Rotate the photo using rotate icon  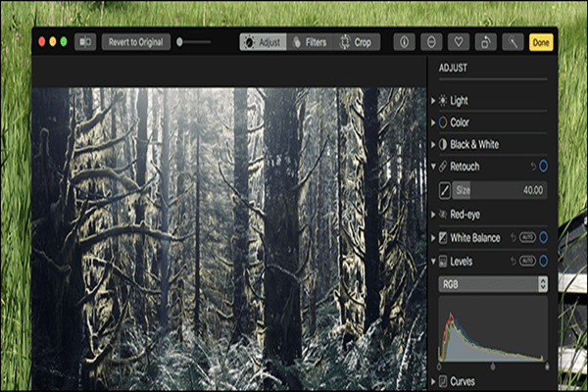(x=486, y=42)
